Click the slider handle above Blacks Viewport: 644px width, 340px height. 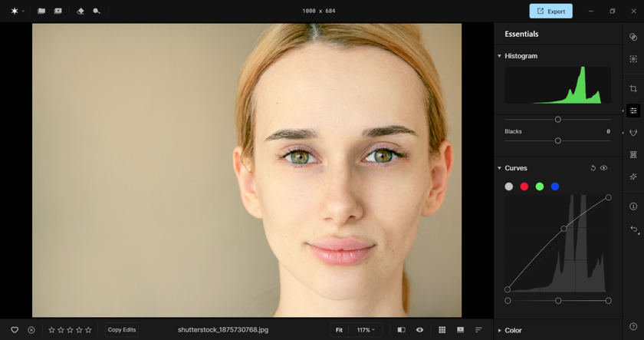point(558,119)
